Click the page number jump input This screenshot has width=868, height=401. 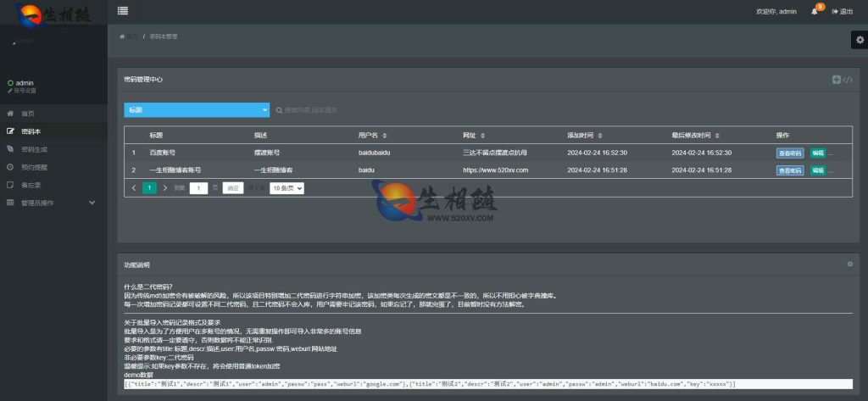point(198,188)
